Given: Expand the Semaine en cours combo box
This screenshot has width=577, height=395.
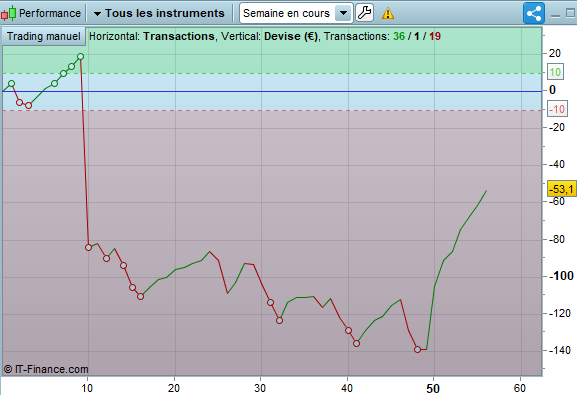Looking at the screenshot, I should (x=296, y=13).
